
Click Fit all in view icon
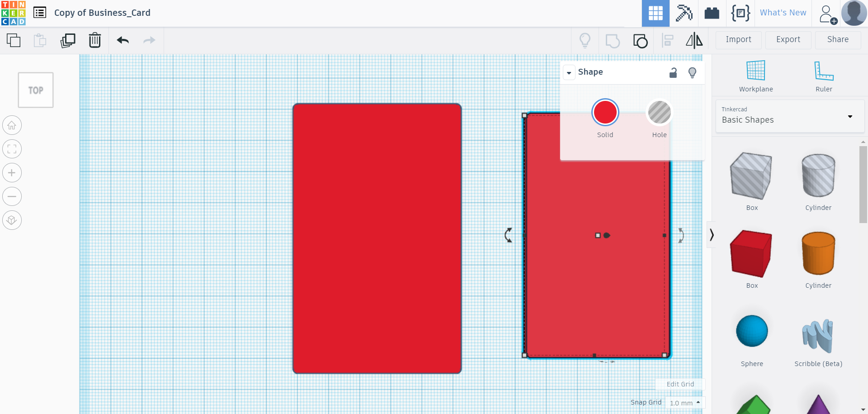point(12,149)
